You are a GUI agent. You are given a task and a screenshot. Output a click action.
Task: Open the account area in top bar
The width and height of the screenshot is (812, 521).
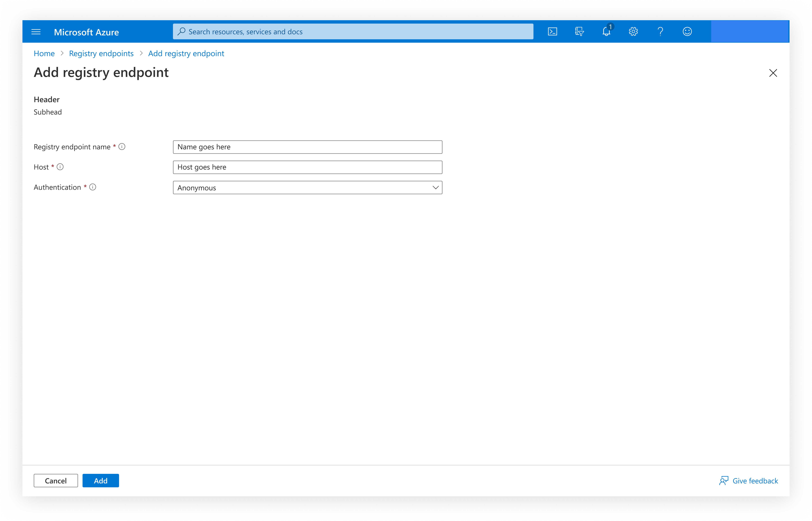750,31
